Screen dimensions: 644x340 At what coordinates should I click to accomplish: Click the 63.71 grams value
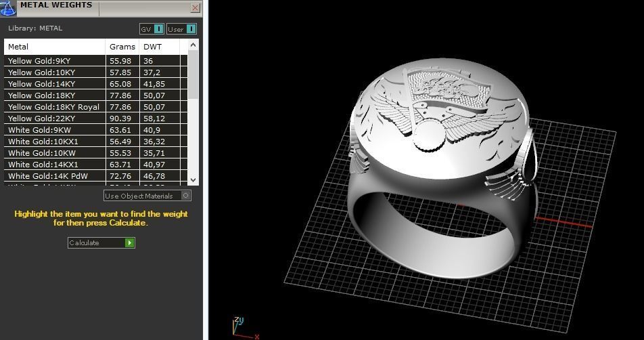click(120, 165)
